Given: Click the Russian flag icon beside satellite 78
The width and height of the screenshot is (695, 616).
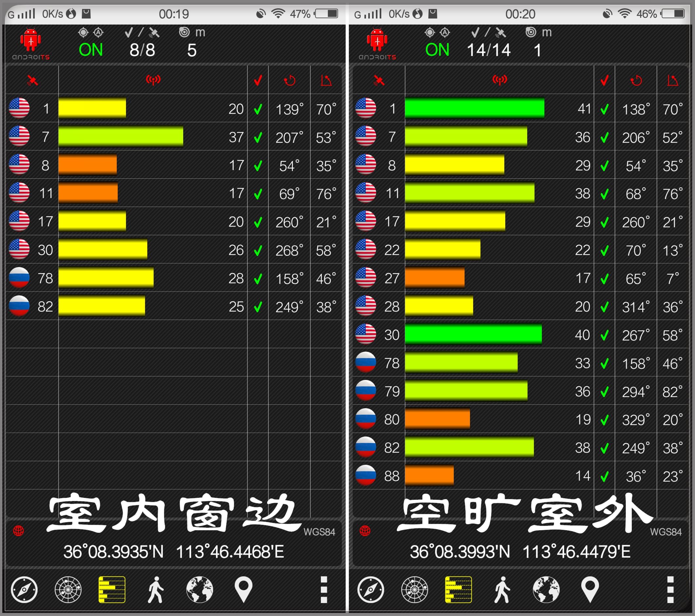Looking at the screenshot, I should click(19, 278).
